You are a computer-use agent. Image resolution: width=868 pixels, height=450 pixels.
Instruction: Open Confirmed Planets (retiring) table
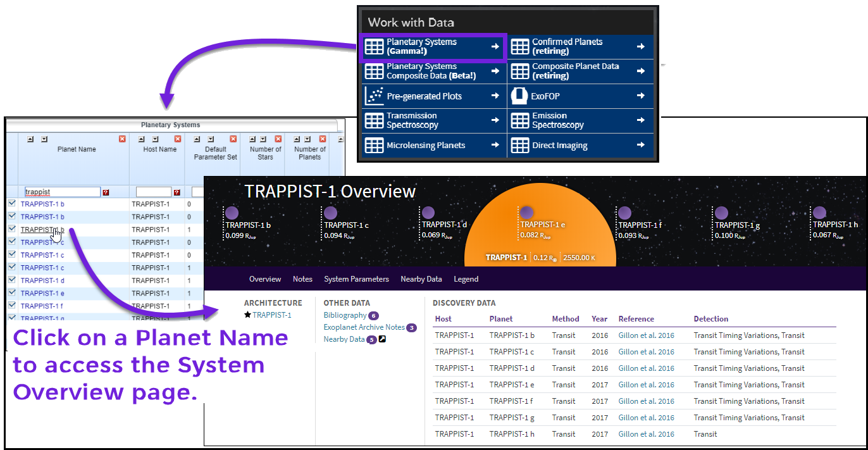(x=581, y=47)
